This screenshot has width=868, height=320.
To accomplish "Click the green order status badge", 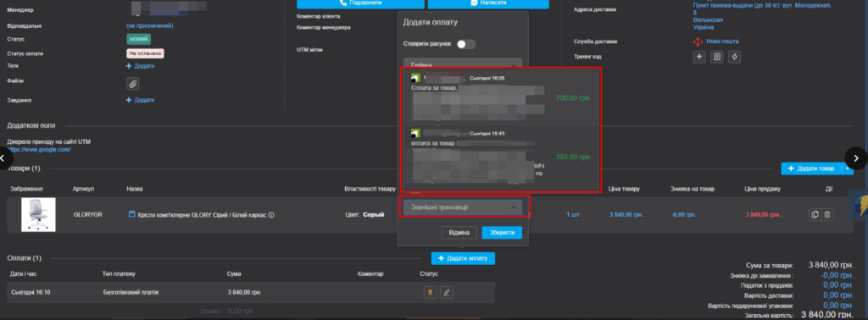I will coord(139,39).
